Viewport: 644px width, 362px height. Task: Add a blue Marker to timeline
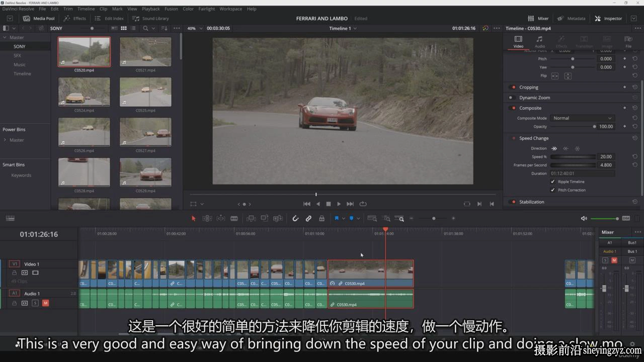click(351, 218)
